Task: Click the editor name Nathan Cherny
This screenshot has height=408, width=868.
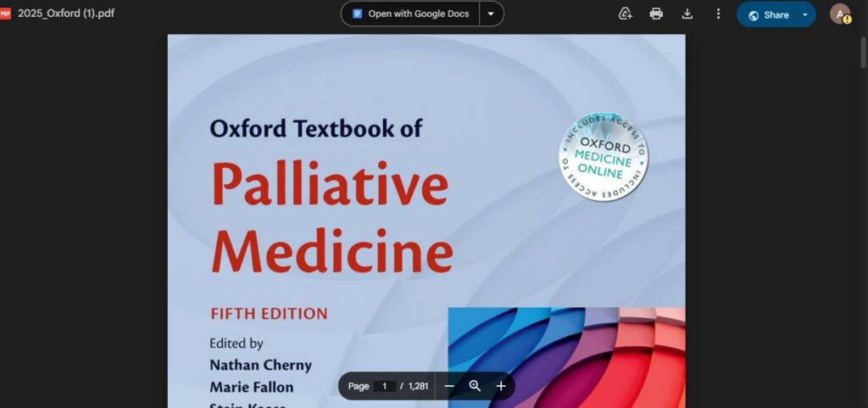Action: point(261,365)
